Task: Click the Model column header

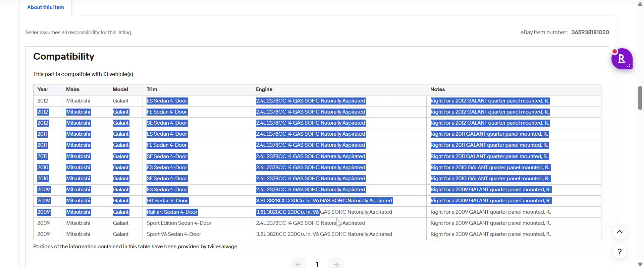Action: pos(120,89)
